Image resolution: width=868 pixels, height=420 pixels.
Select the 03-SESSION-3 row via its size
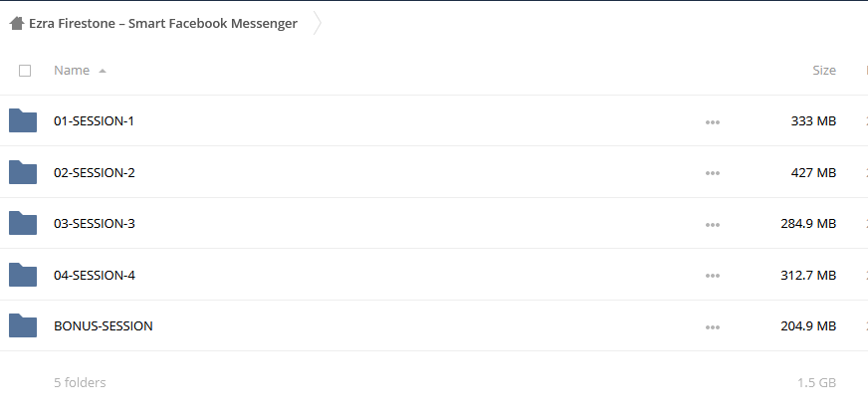(808, 224)
